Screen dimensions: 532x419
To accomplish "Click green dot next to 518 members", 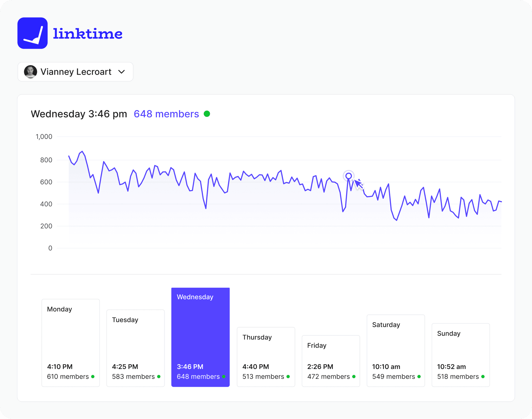I will tap(483, 376).
